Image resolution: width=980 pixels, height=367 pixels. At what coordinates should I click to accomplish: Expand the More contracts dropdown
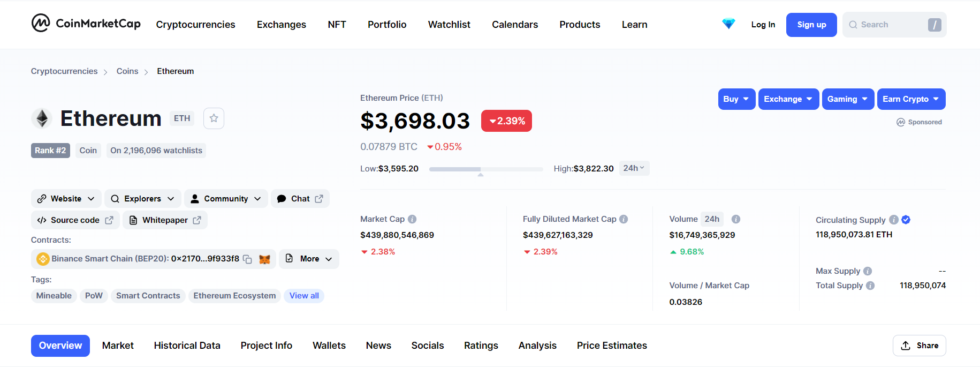[309, 259]
